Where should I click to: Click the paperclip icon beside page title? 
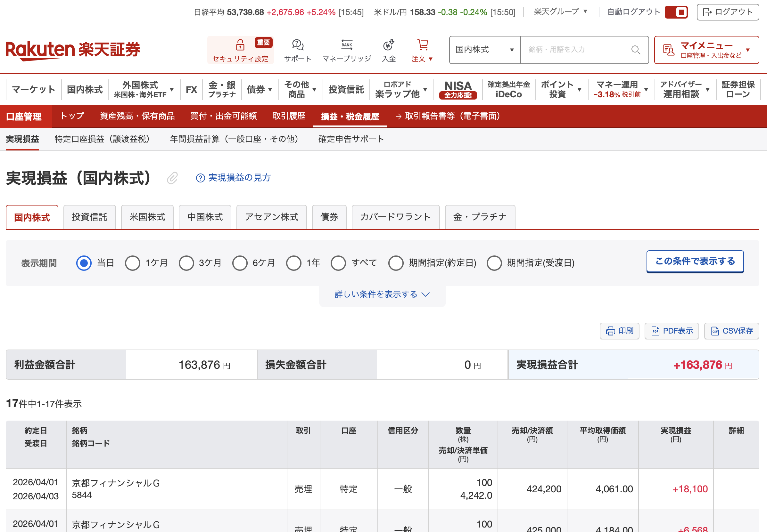click(172, 178)
